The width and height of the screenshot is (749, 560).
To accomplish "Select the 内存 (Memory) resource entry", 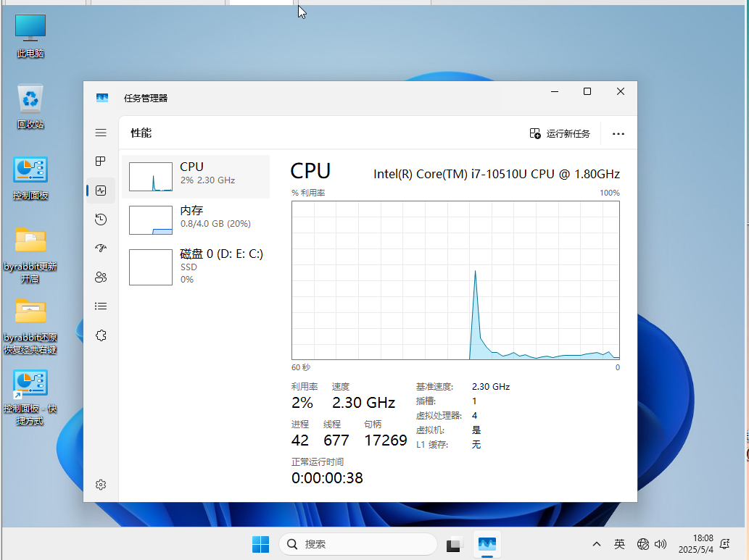I will 196,220.
